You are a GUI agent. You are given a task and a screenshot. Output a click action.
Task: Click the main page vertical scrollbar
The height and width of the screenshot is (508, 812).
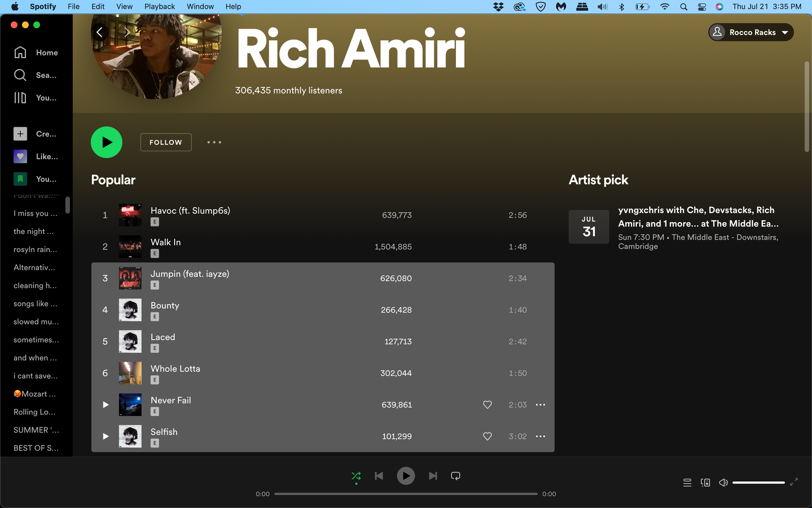pos(807,107)
